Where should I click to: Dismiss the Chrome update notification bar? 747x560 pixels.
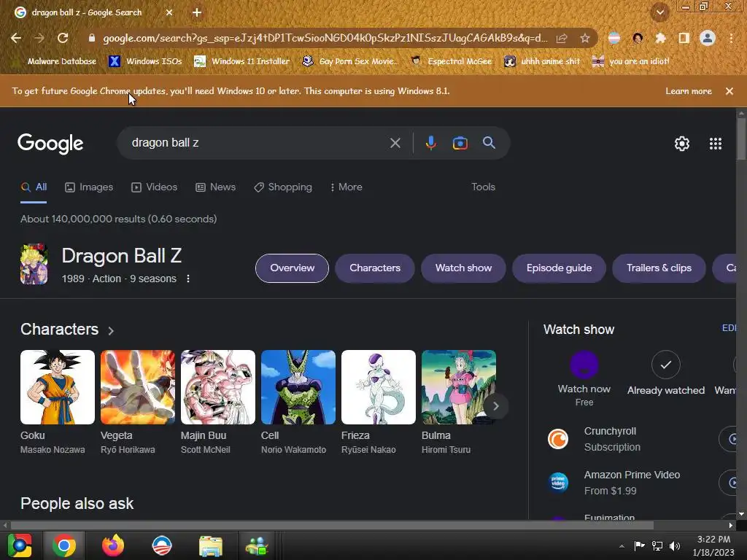[729, 91]
